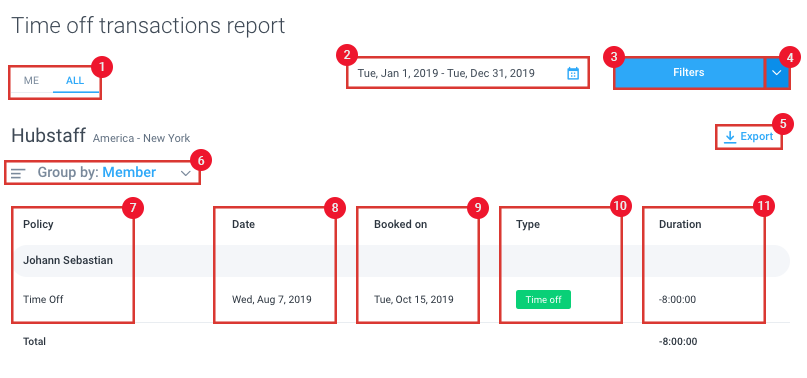The image size is (807, 378).
Task: Click red annotation badge number 3
Action: pos(613,57)
